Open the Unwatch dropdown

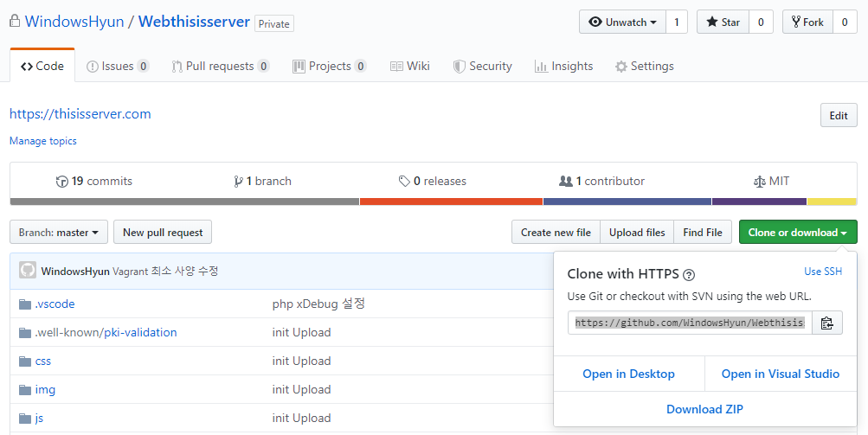coord(622,22)
